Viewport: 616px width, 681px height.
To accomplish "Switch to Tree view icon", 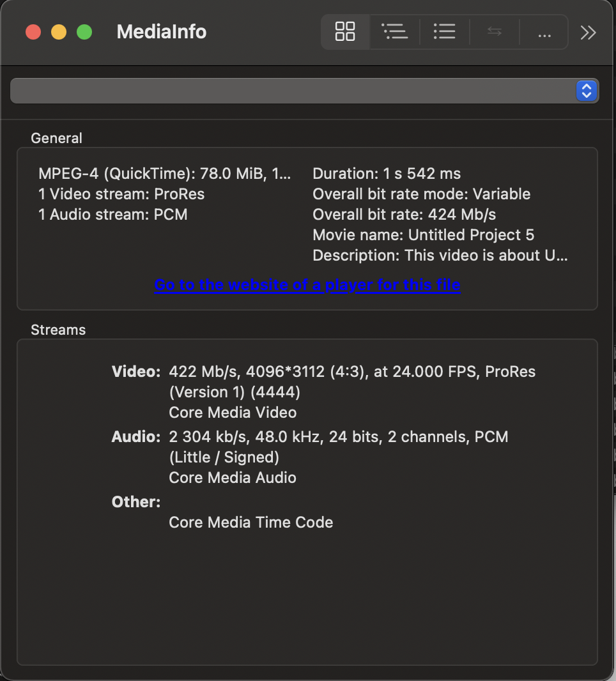I will [x=395, y=32].
